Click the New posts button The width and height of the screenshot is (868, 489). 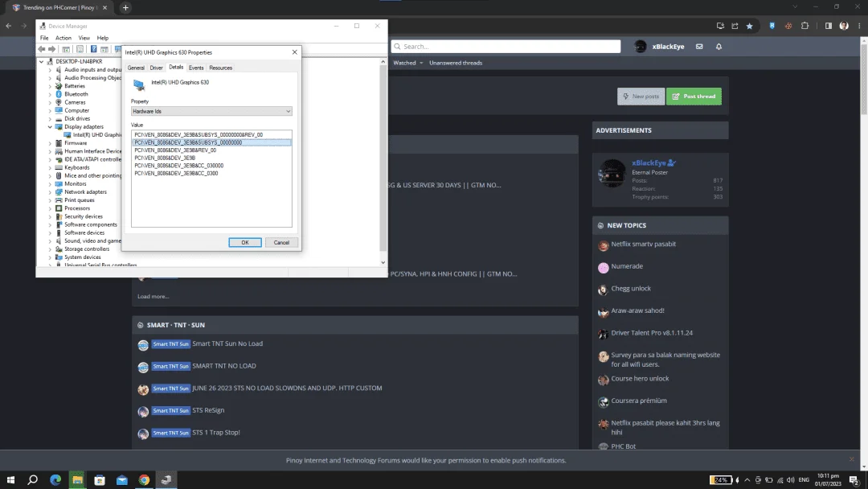pos(641,97)
